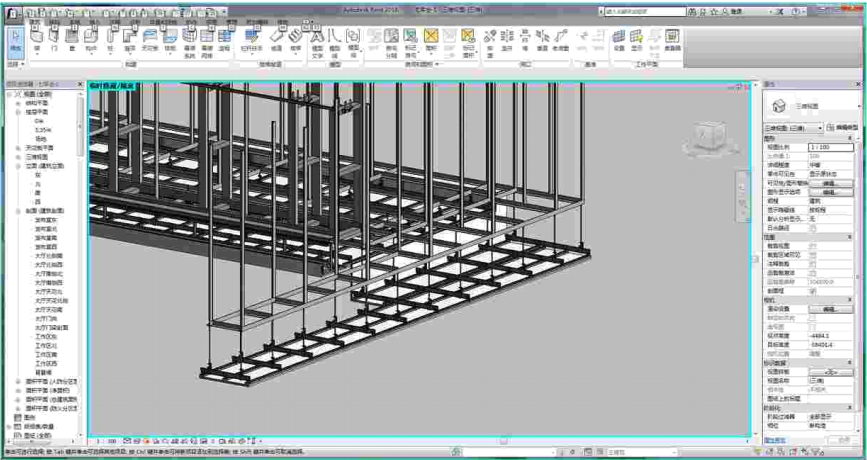Toggle the Perspective (透视图) checkbox
This screenshot has width=867, height=460.
pos(813,327)
